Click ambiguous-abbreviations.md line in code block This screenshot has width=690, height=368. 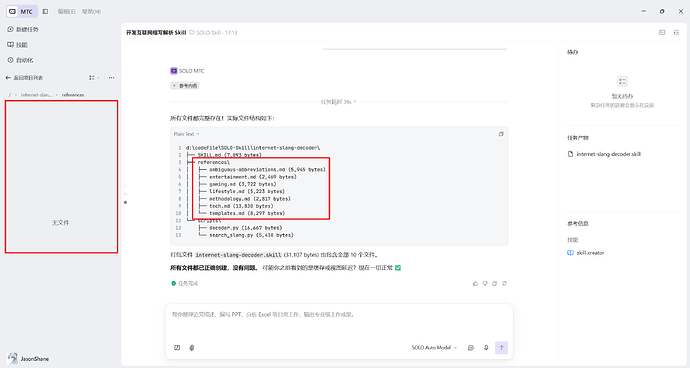pyautogui.click(x=267, y=169)
